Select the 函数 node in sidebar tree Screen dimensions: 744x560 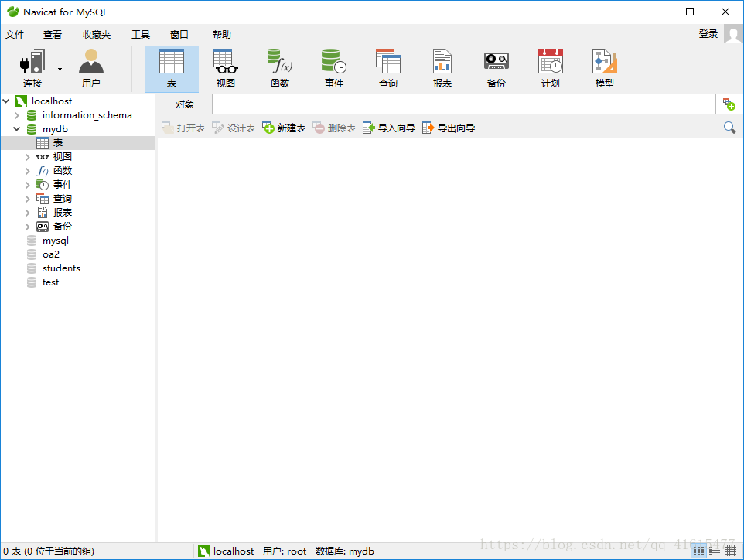(62, 171)
